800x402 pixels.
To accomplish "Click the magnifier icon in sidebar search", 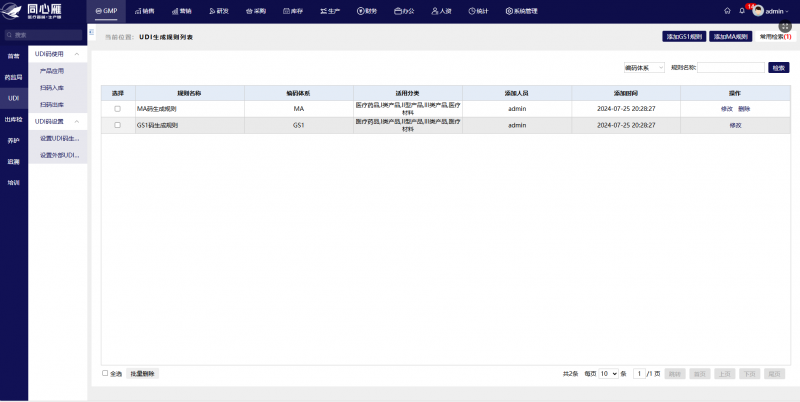I will tap(9, 35).
